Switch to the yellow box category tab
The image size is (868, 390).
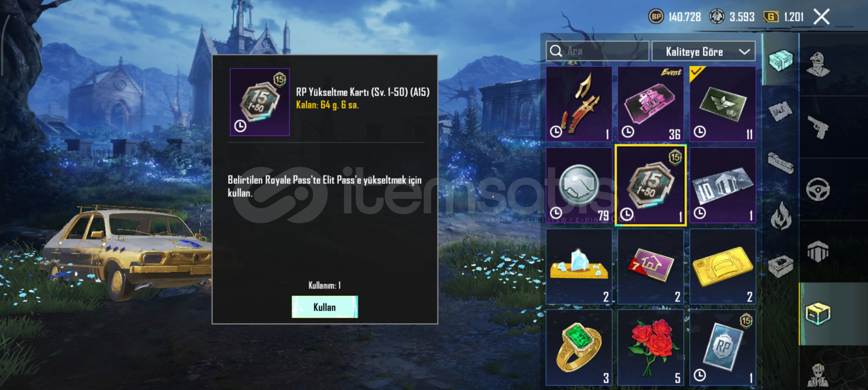click(818, 314)
